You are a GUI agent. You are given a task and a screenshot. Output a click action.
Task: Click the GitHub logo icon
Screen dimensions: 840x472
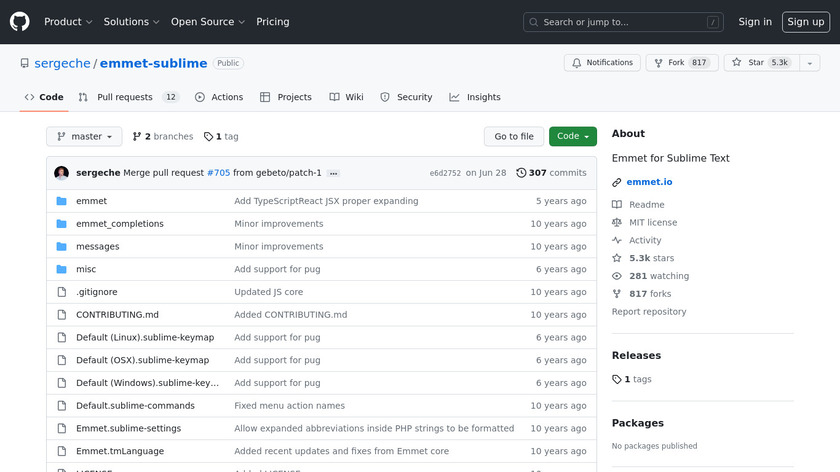pos(20,22)
